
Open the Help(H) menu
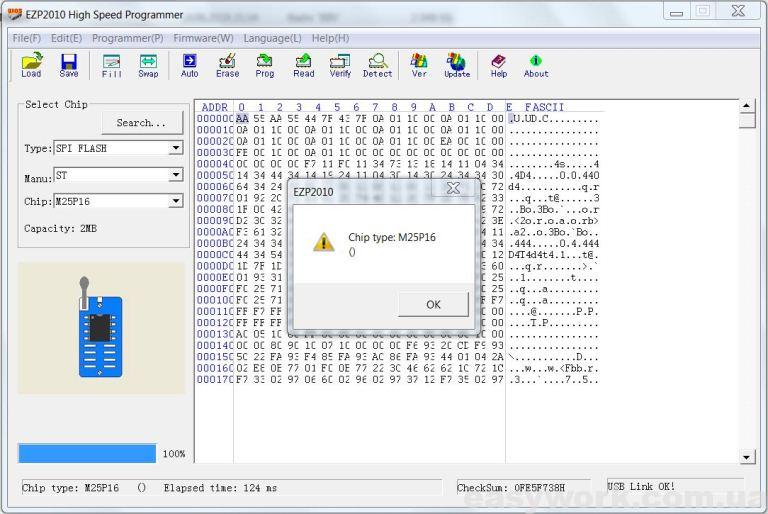pyautogui.click(x=331, y=38)
